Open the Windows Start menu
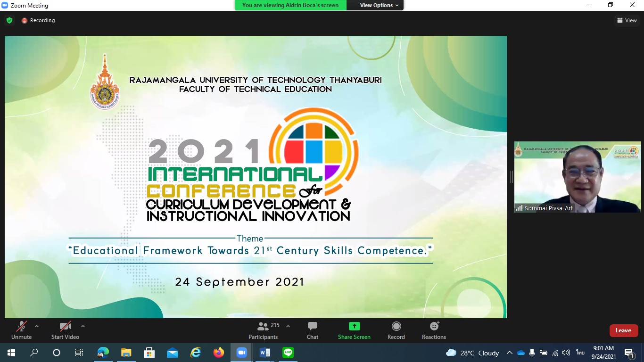Screen dimensions: 644x362 coord(11,353)
